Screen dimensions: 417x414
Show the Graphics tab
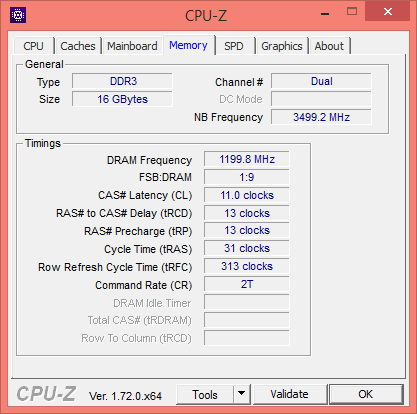point(282,46)
